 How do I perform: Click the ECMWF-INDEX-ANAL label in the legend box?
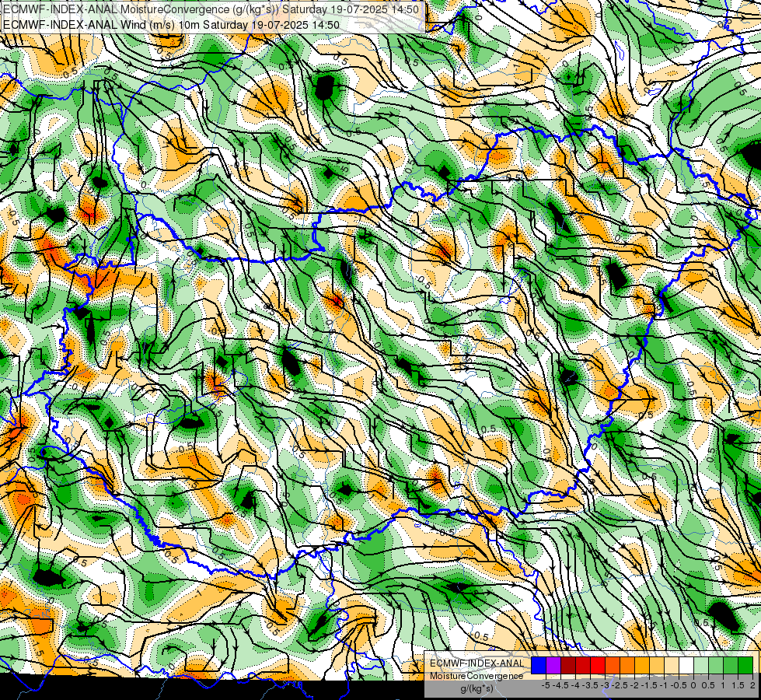click(x=477, y=663)
